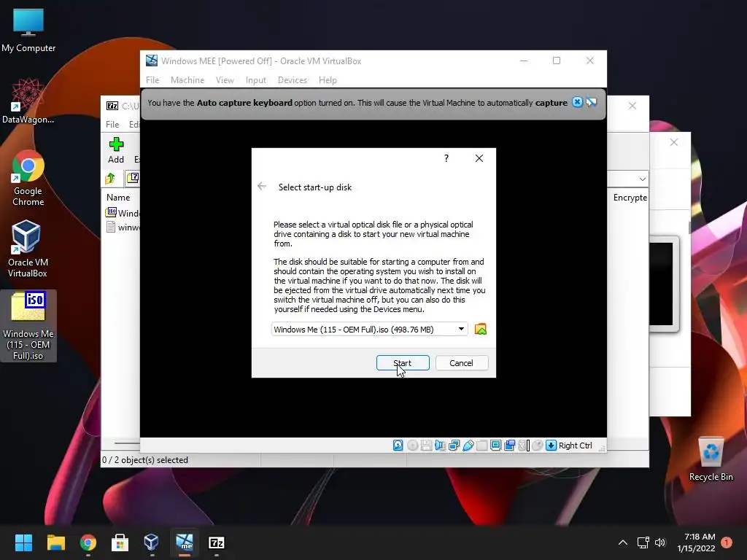
Task: Click the mouse integration status icon
Action: (537, 446)
